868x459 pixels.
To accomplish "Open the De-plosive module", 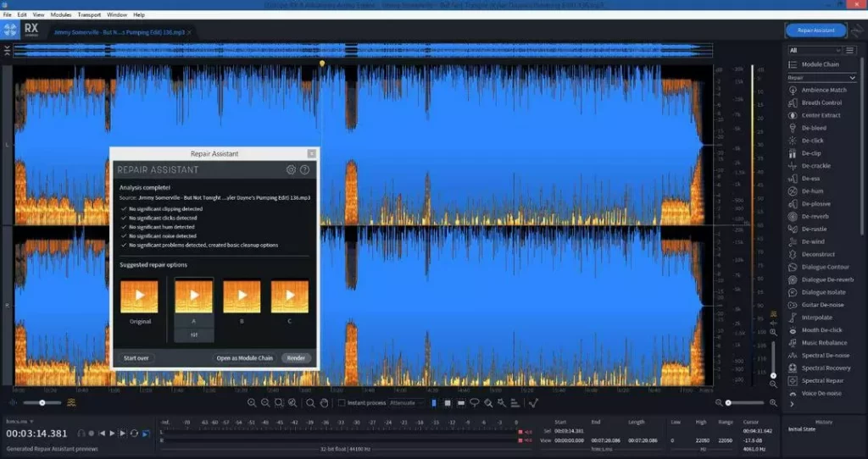I will (810, 204).
